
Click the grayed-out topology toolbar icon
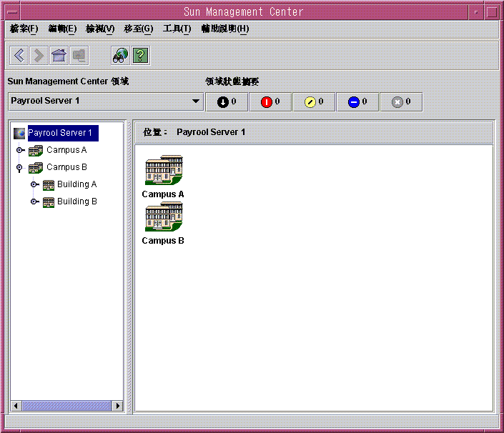79,56
